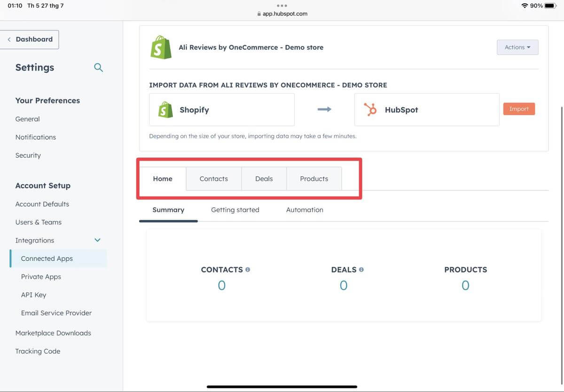Click the info icon next to CONTACTS
This screenshot has width=564, height=392.
pos(248,270)
